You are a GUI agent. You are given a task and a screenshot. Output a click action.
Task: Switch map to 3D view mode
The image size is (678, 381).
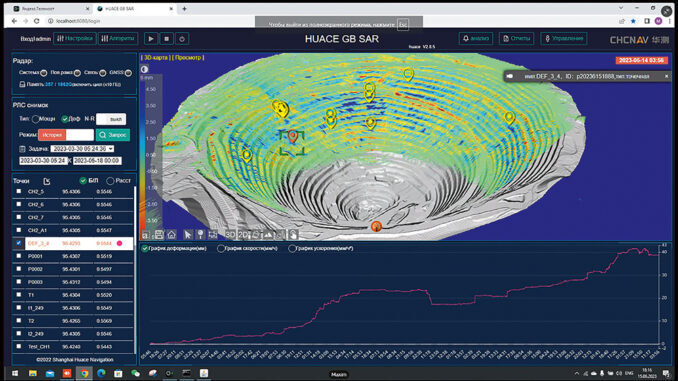(230, 235)
